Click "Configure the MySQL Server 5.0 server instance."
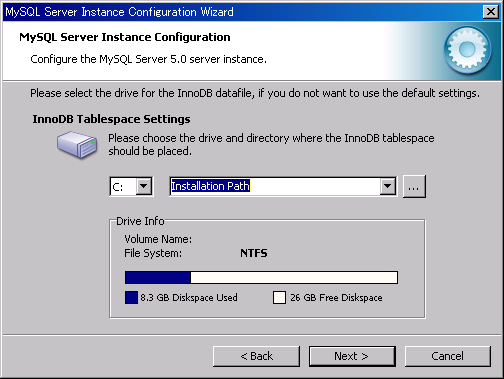The image size is (504, 379). (148, 59)
